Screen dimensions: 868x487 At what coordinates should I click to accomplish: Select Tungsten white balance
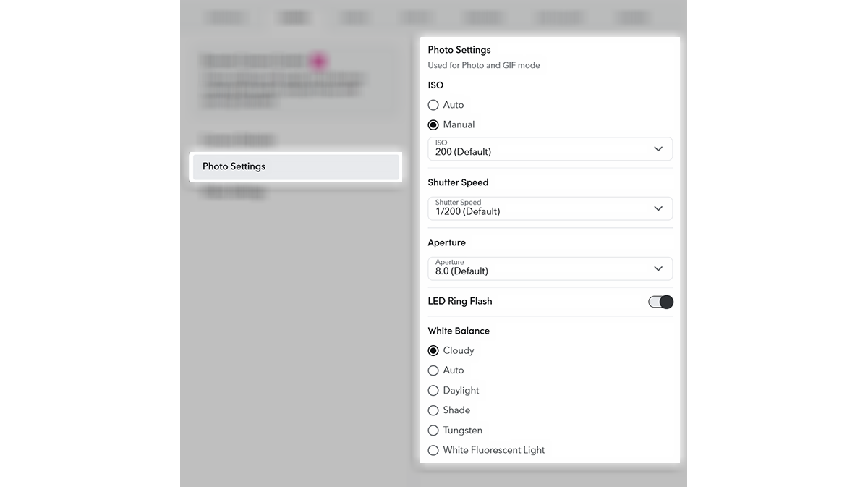tap(433, 430)
